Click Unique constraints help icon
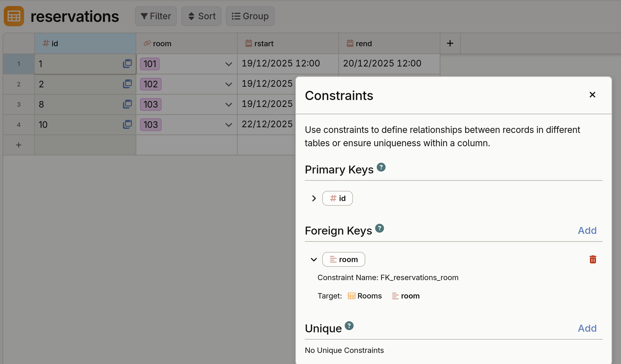 pyautogui.click(x=349, y=326)
